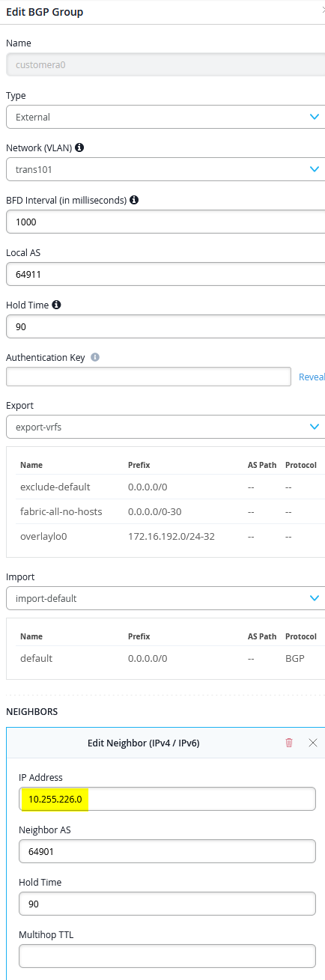Select the overlaylo0 export row

pos(168,537)
